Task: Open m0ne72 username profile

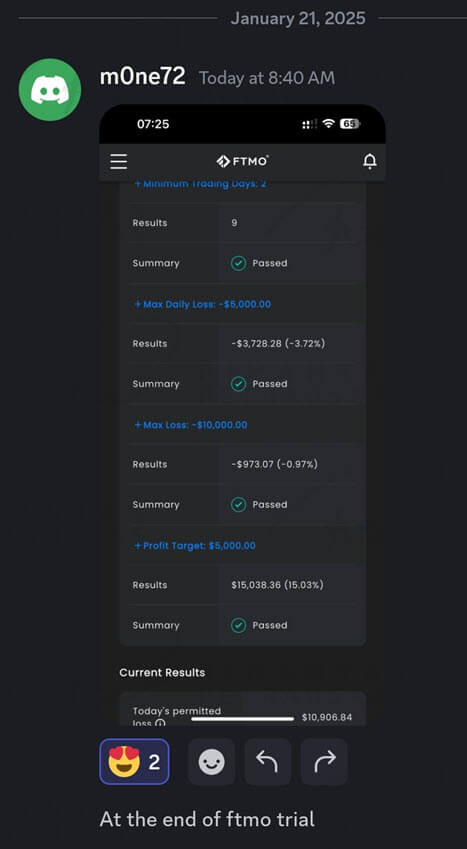Action: [142, 77]
